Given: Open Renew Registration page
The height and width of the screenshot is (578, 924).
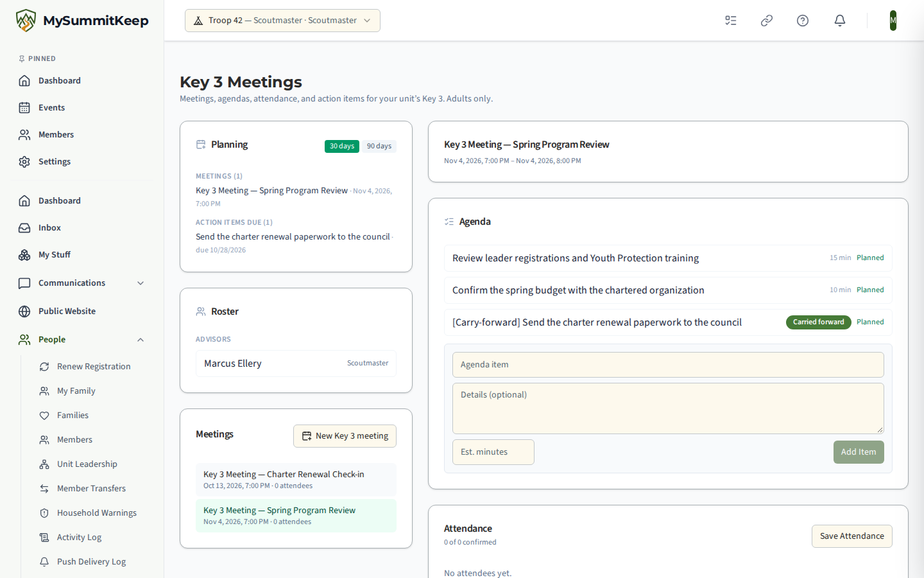Looking at the screenshot, I should (94, 367).
